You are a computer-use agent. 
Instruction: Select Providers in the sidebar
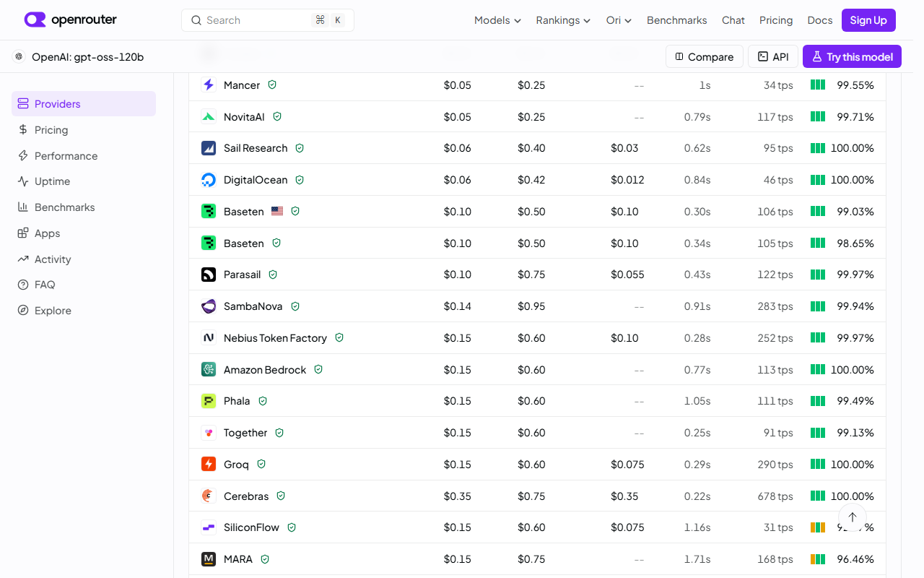point(84,103)
